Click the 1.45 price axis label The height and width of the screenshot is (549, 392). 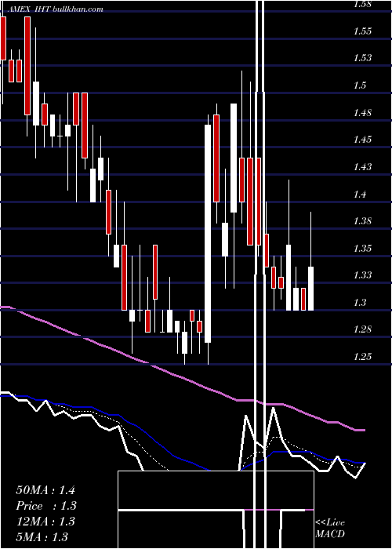click(x=362, y=140)
